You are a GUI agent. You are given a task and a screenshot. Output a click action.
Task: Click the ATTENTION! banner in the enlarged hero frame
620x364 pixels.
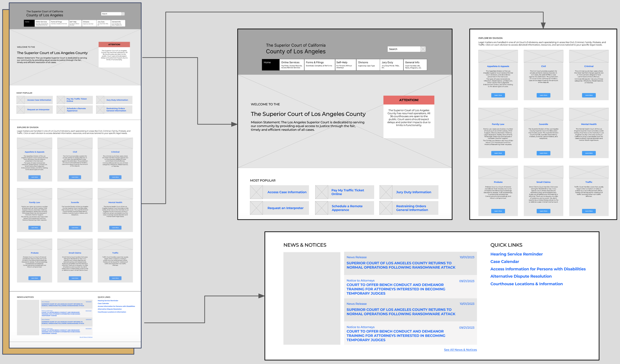pos(409,100)
